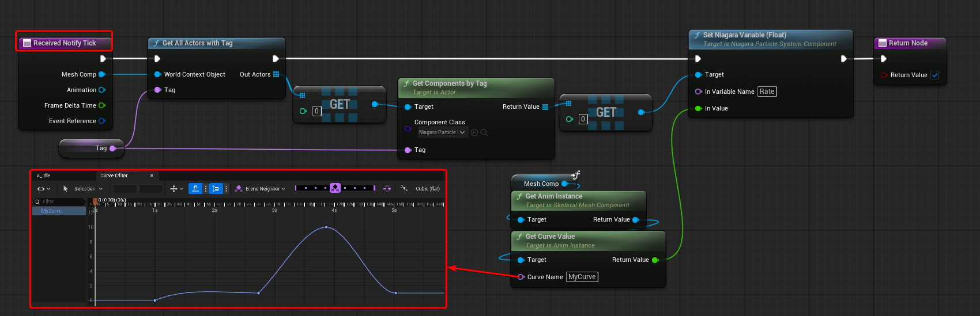Screen dimensions: 980x316
Task: Click the move/transform axis icon
Action: click(x=174, y=189)
